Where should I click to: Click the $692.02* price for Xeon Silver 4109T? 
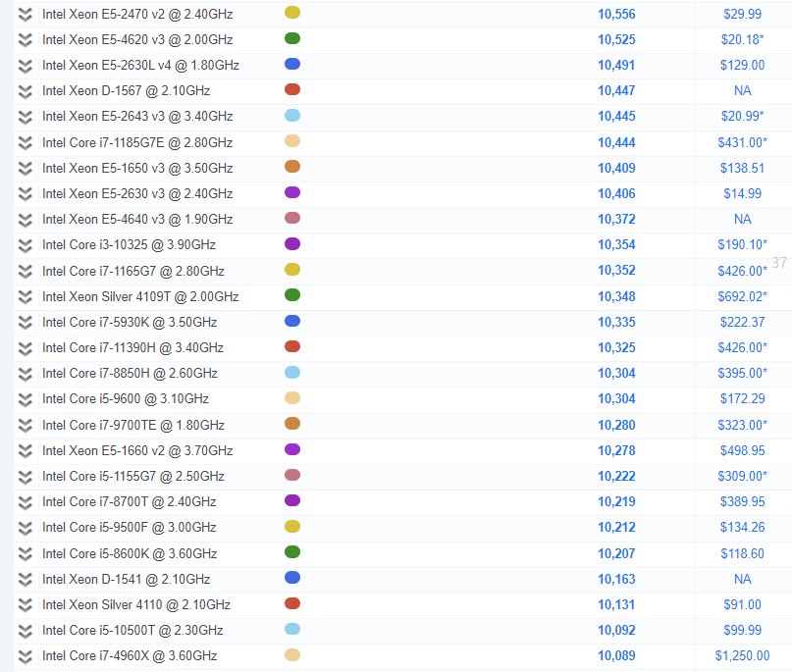pos(743,297)
